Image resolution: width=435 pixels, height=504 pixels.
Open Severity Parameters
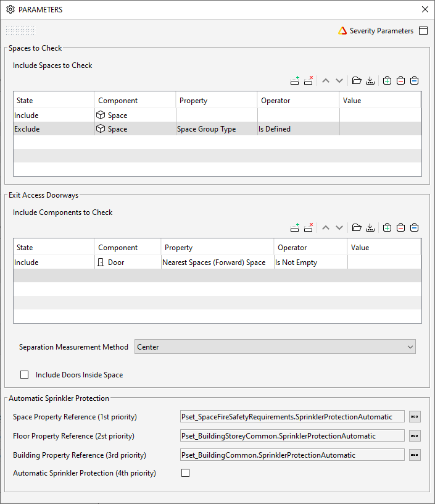click(x=375, y=31)
